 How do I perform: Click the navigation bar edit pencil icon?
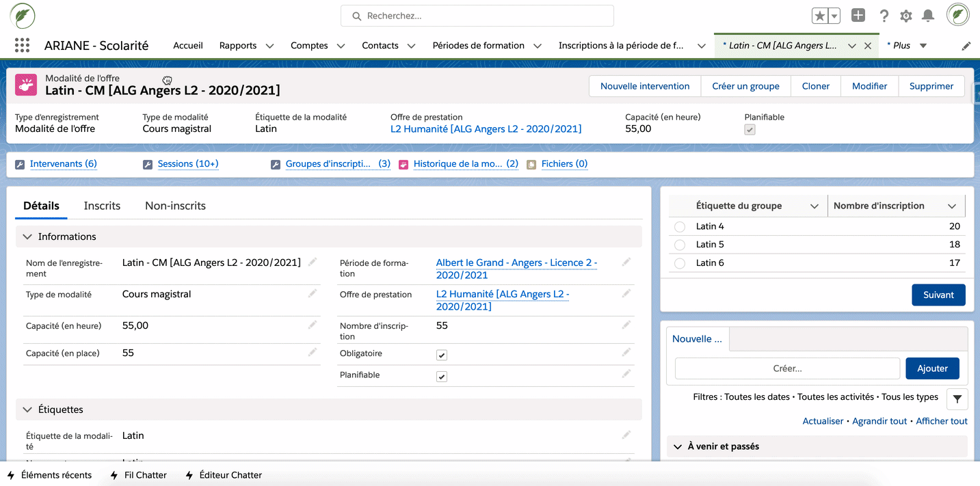pyautogui.click(x=966, y=46)
